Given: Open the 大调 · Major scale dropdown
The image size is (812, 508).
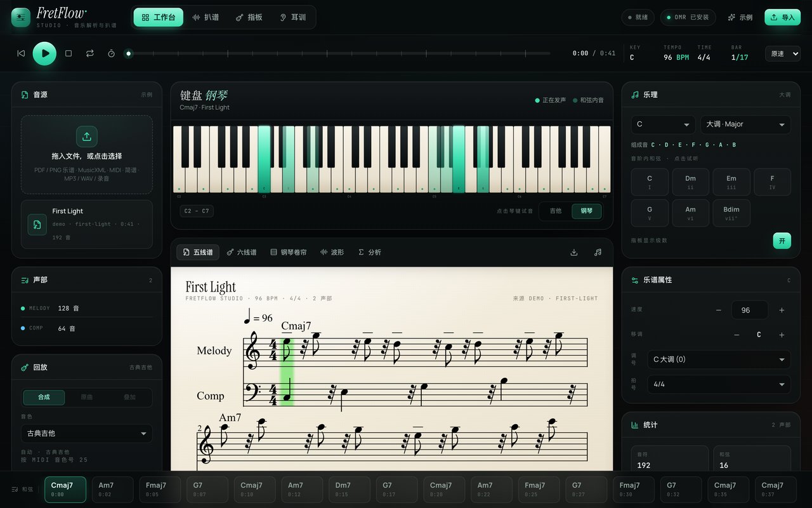Looking at the screenshot, I should coord(745,124).
